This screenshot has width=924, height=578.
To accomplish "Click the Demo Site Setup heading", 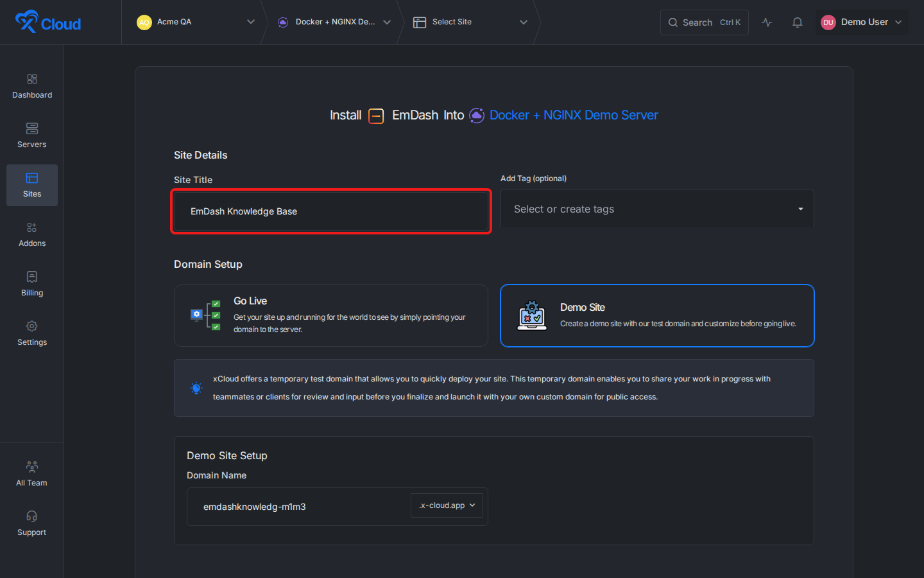I will tap(227, 455).
